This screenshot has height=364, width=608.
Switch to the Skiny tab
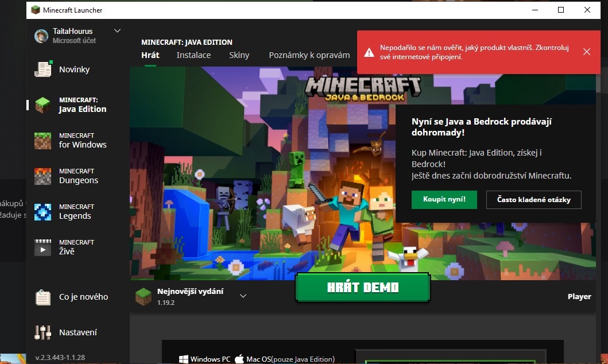click(x=239, y=55)
